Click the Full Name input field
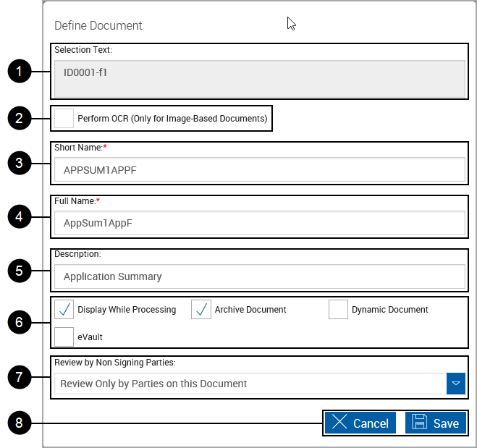 coord(259,223)
